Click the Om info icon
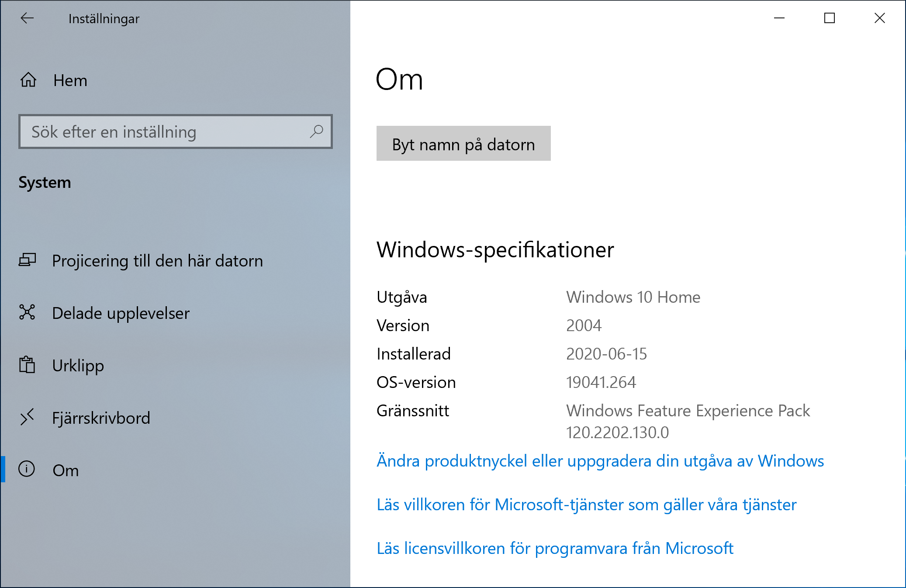This screenshot has height=588, width=906. pos(28,470)
